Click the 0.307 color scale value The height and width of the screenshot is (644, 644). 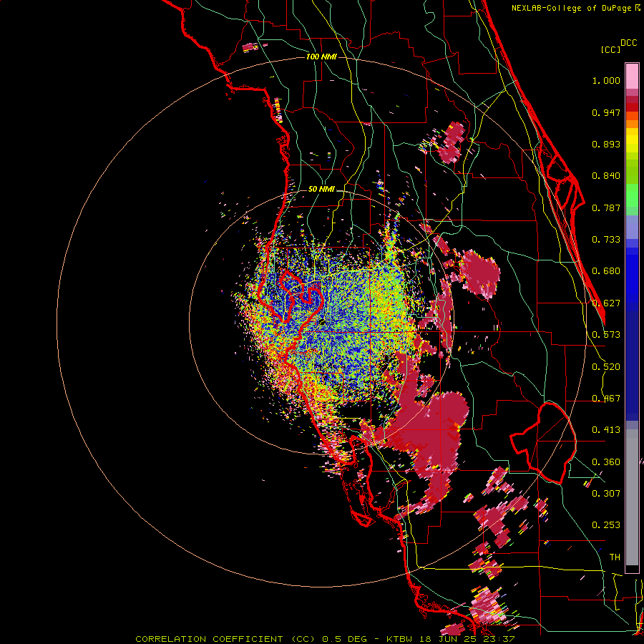[606, 493]
